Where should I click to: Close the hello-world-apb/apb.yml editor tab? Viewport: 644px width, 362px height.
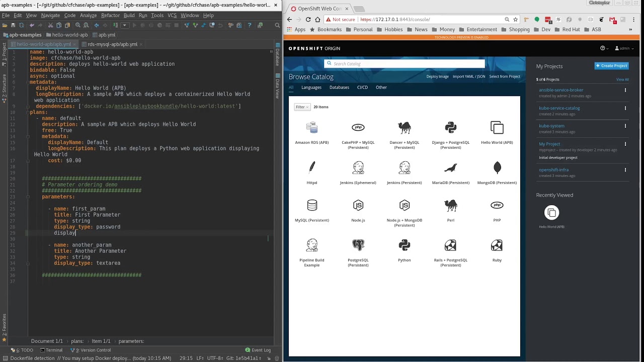[75, 44]
